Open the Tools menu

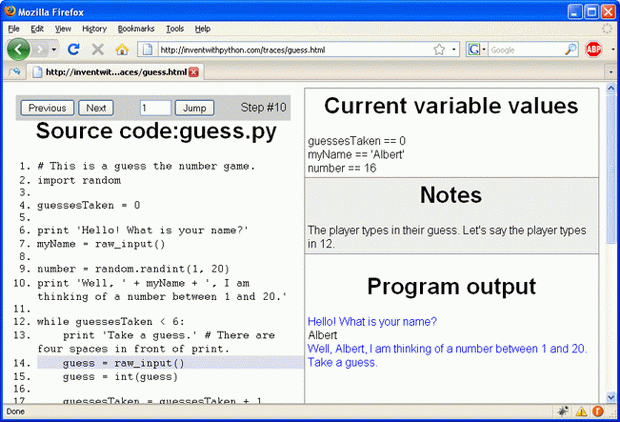coord(175,29)
